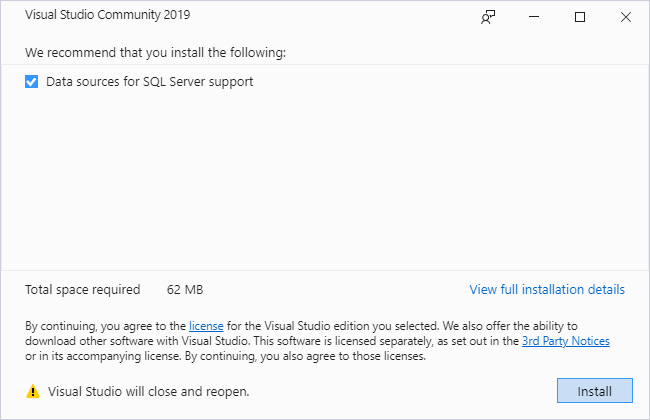This screenshot has width=650, height=420.
Task: Click 'Visual Studio will close and reopen' message
Action: tap(148, 391)
